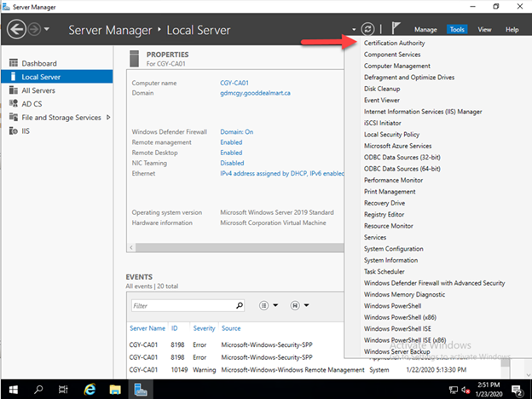The height and width of the screenshot is (399, 532).
Task: Click the Refresh icon in header
Action: click(367, 29)
